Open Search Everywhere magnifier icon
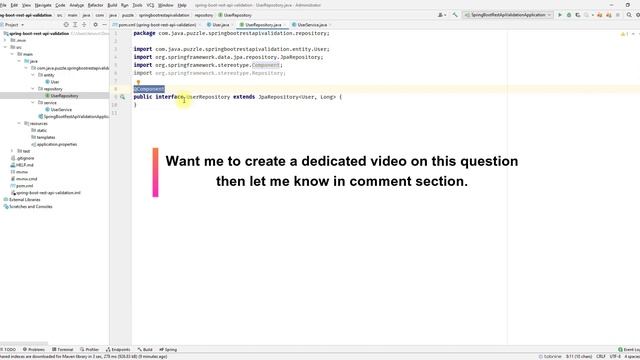 pyautogui.click(x=629, y=15)
